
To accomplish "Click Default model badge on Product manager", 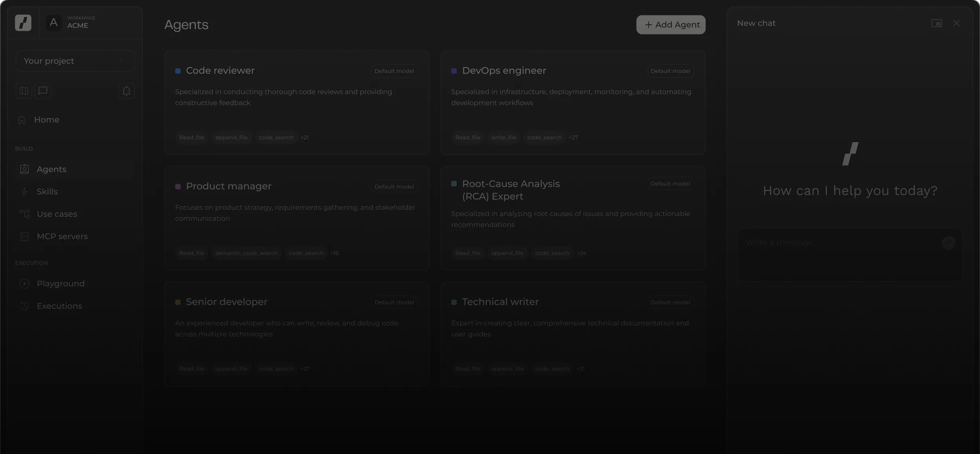I will pyautogui.click(x=394, y=187).
